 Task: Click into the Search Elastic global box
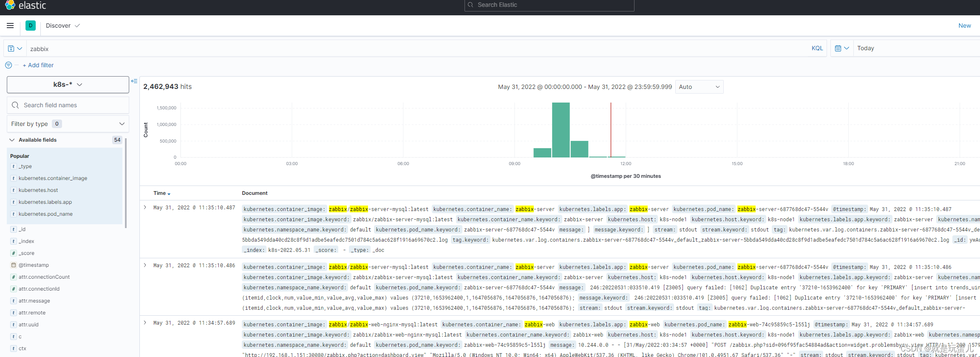pos(549,5)
